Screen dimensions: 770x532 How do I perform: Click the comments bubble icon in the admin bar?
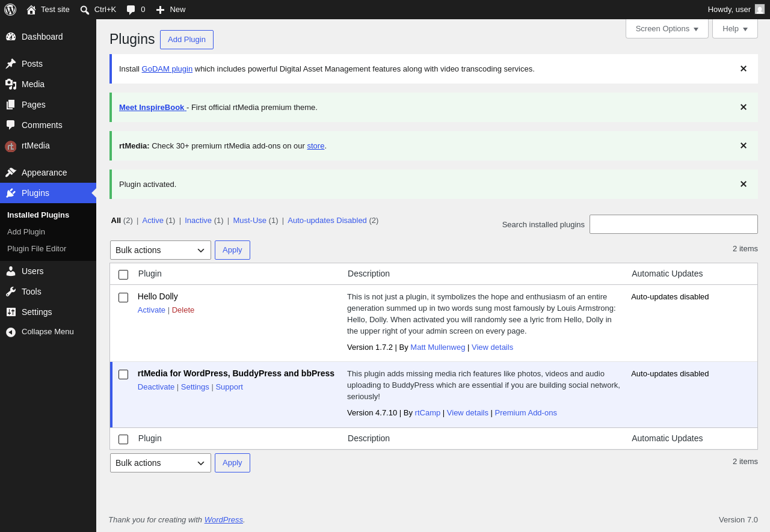pos(131,10)
